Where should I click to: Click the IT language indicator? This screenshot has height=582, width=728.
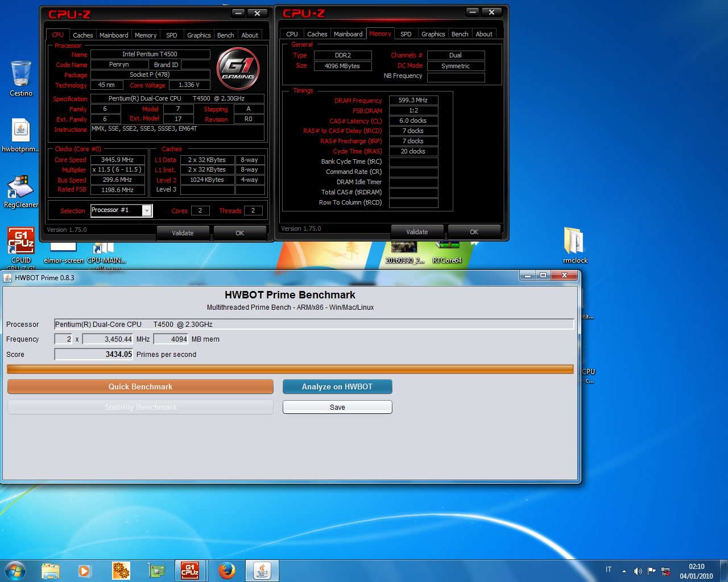pos(609,569)
